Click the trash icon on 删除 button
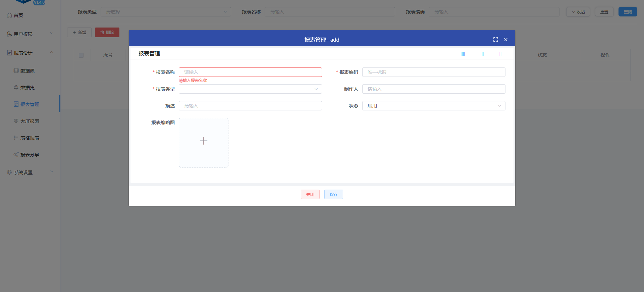Viewport: 644px width, 292px height. tap(102, 33)
